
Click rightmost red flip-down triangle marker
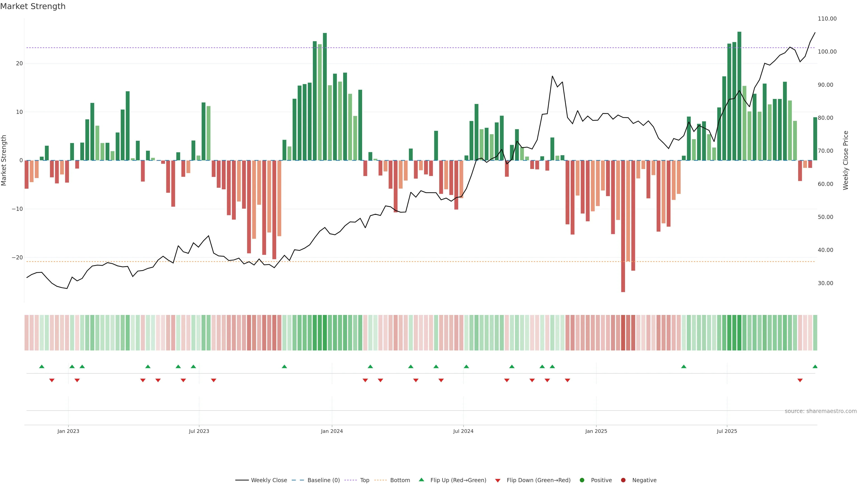pos(800,380)
